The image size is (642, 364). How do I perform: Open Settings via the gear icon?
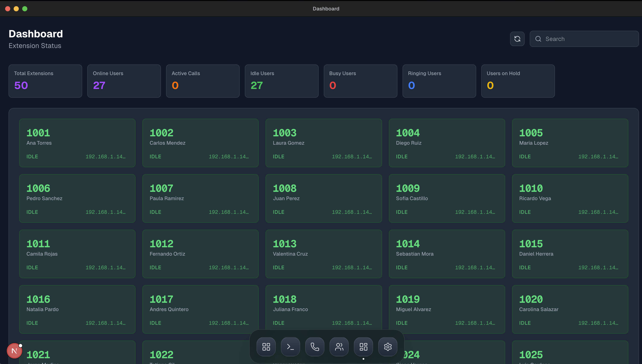[x=388, y=347]
